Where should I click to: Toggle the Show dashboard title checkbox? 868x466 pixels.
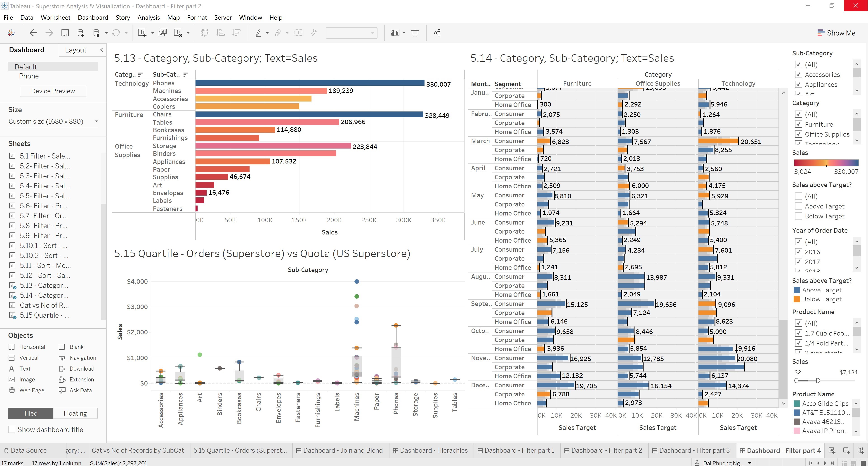click(x=12, y=429)
